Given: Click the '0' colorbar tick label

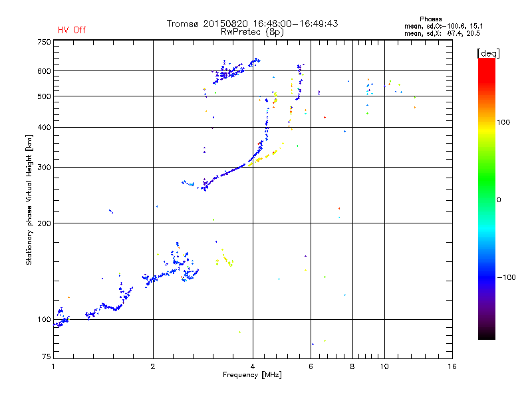Looking at the screenshot, I should coord(499,199).
